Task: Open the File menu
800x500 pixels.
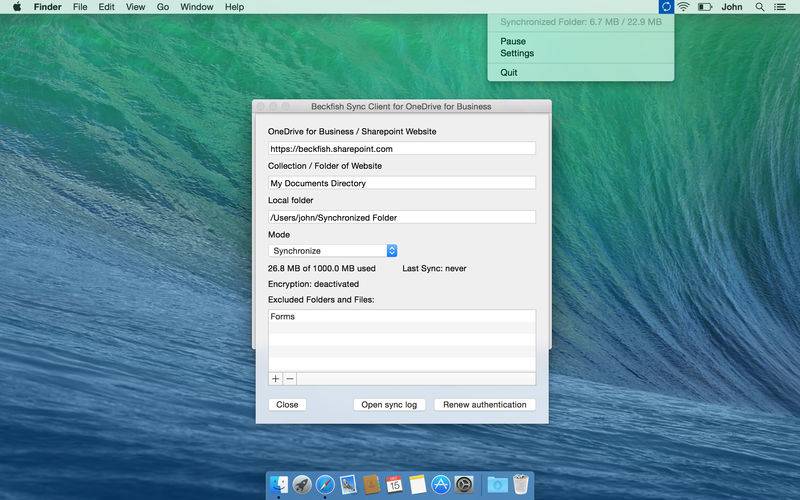Action: 80,7
